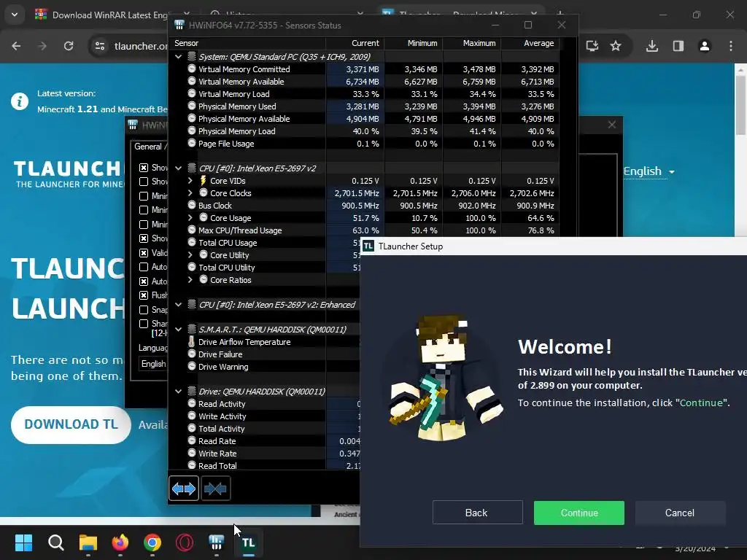Expand Core Utility row
Screen dimensions: 747x560
[190, 254]
